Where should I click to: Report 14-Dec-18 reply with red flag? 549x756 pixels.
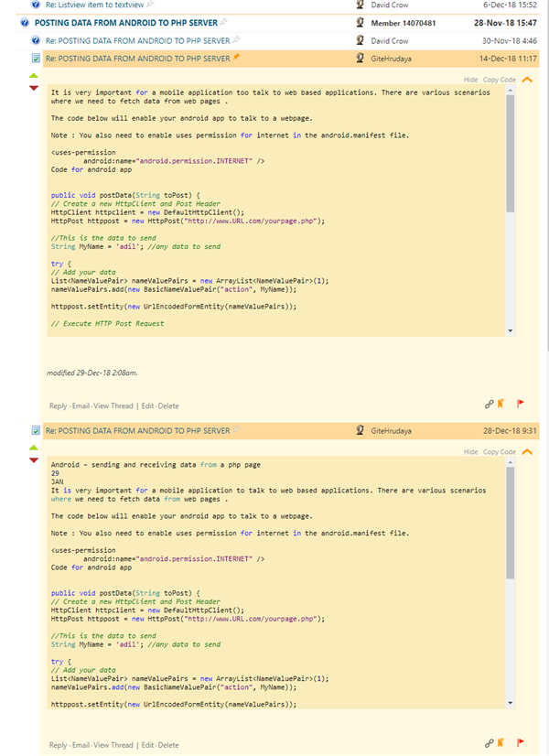click(x=520, y=404)
